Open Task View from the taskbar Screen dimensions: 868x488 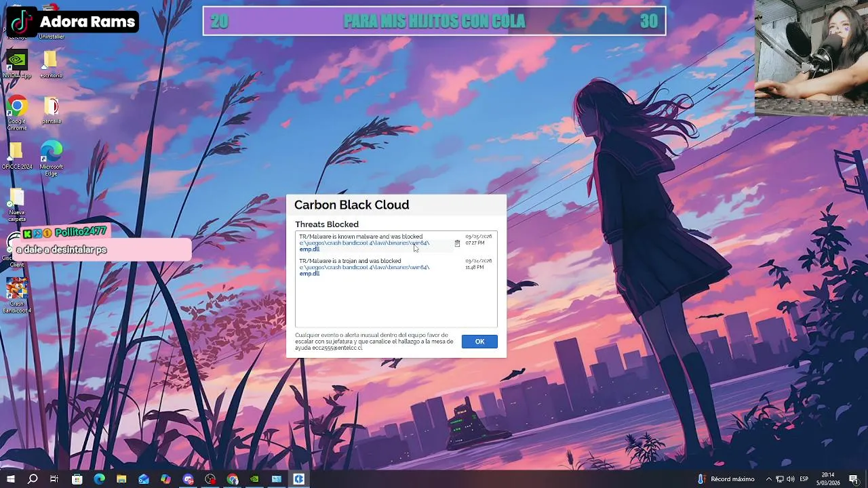pyautogui.click(x=54, y=479)
